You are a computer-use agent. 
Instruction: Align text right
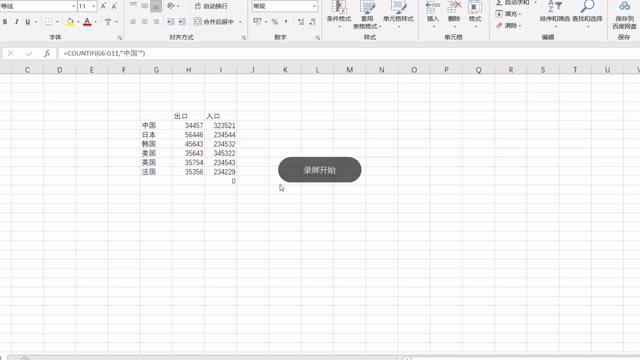tap(156, 22)
